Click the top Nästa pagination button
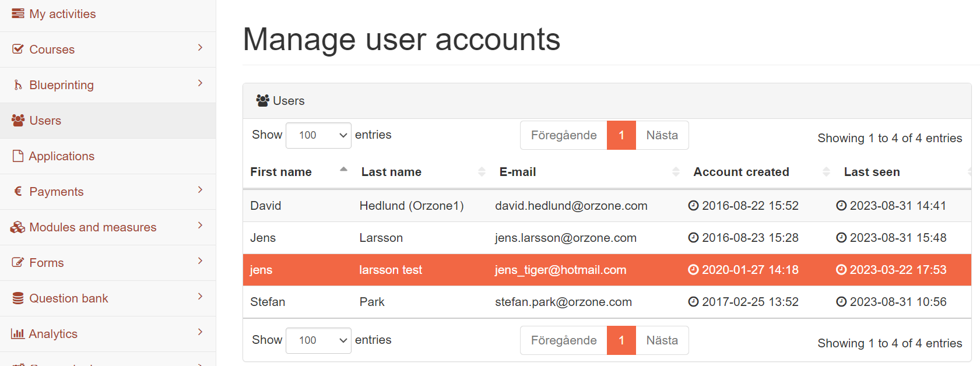Screen dimensions: 980x366 (x=662, y=135)
